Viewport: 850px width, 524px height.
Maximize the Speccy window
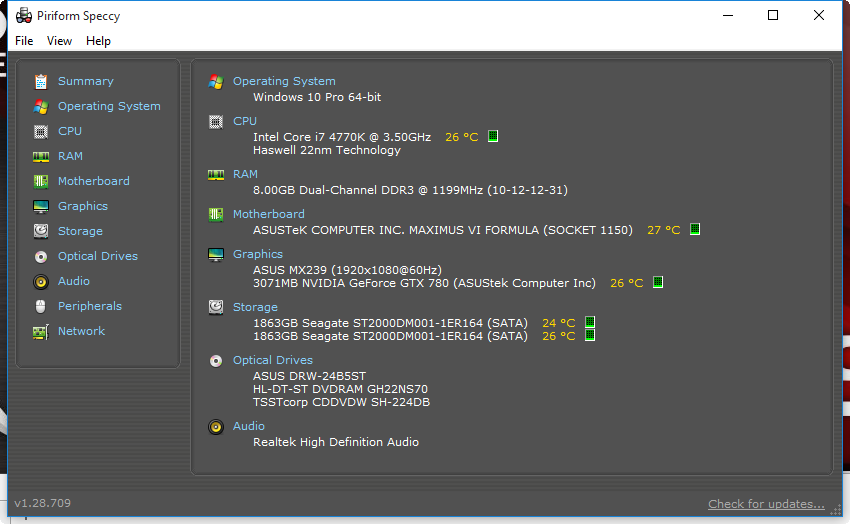(x=773, y=16)
